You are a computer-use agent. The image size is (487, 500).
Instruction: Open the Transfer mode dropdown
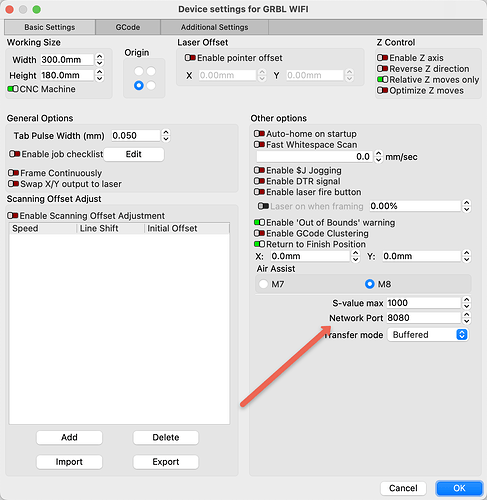pyautogui.click(x=428, y=335)
